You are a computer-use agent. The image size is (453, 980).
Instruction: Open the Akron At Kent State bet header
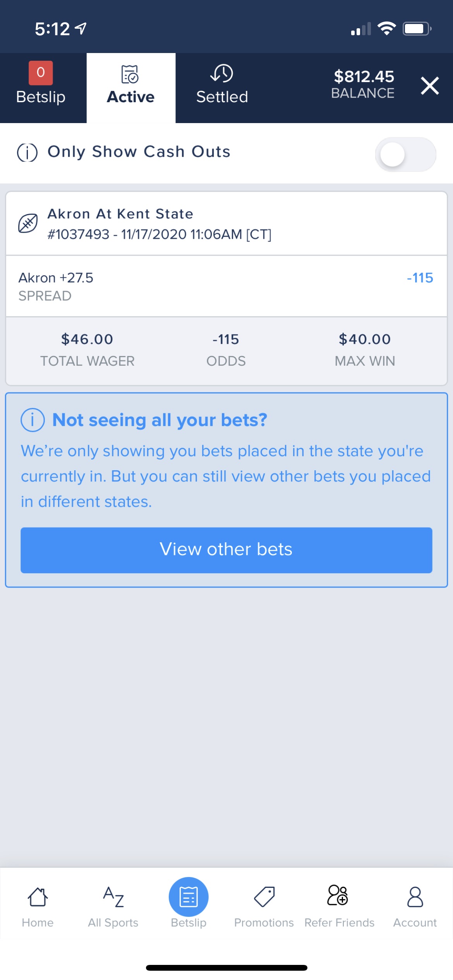click(226, 224)
